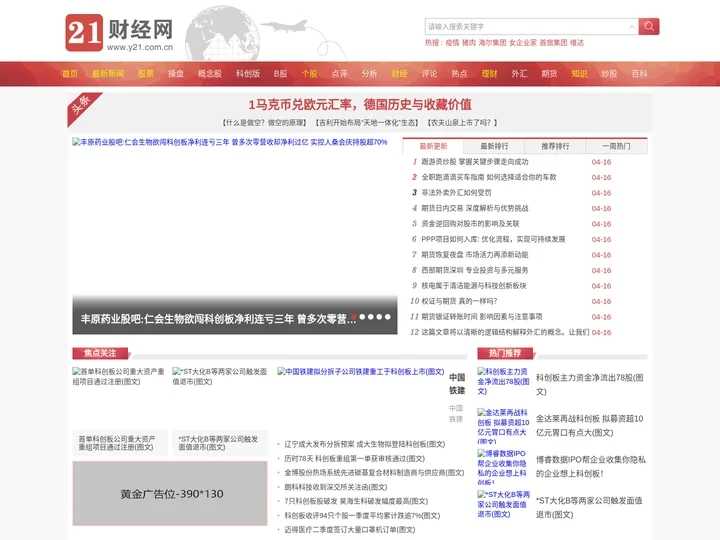Open the 概念股 navigation item
Image resolution: width=720 pixels, height=540 pixels.
coord(210,73)
